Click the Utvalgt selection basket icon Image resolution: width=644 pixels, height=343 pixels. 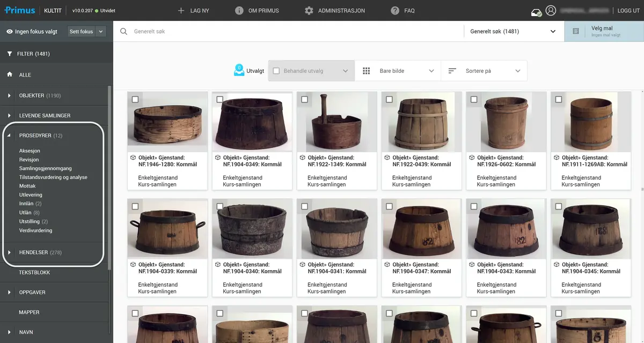[239, 70]
